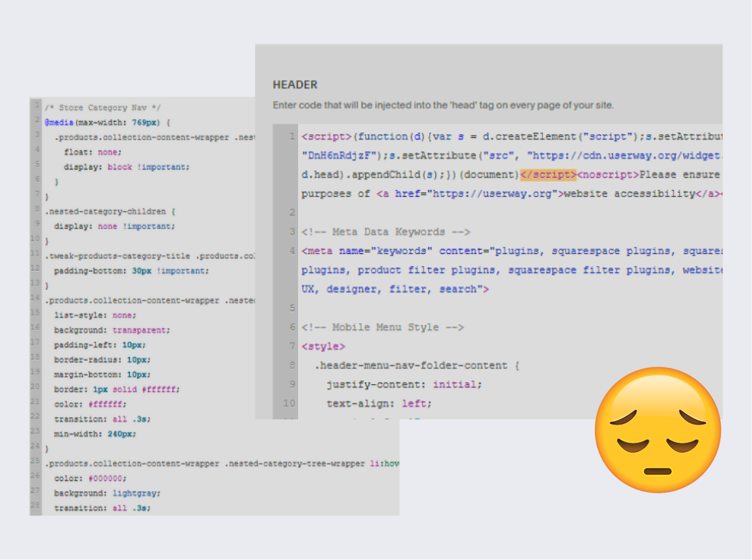This screenshot has height=560, width=752.
Task: Click the "background: lightgray;" line
Action: pos(107,493)
